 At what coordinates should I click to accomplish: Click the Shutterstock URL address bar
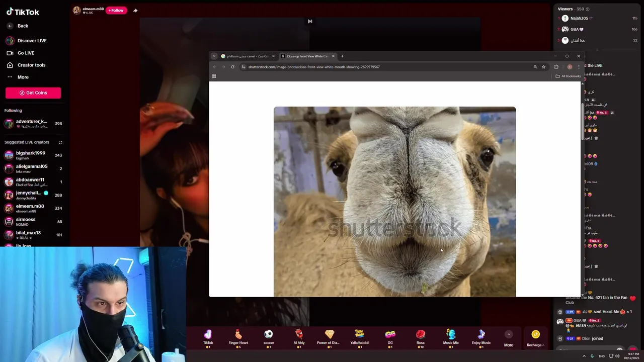387,67
